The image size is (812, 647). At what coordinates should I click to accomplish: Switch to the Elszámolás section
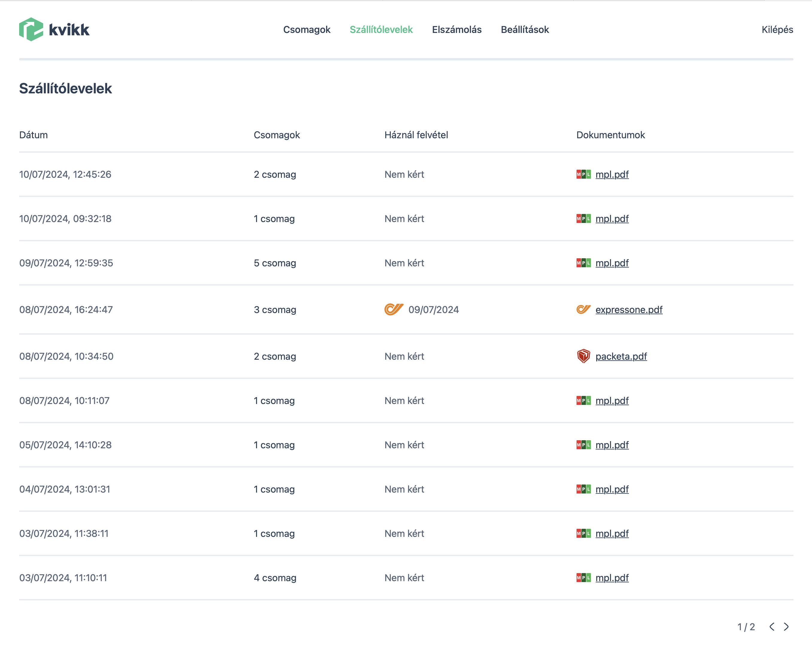coord(457,29)
